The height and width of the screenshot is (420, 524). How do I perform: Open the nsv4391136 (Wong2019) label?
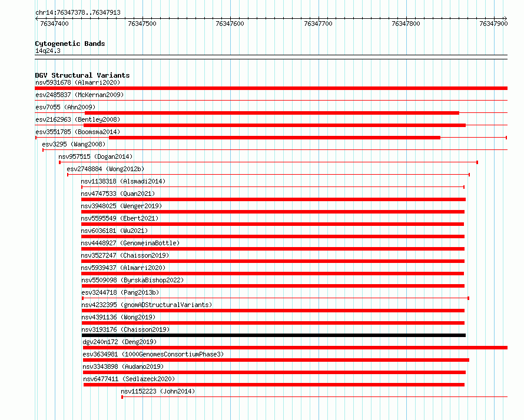pos(118,317)
